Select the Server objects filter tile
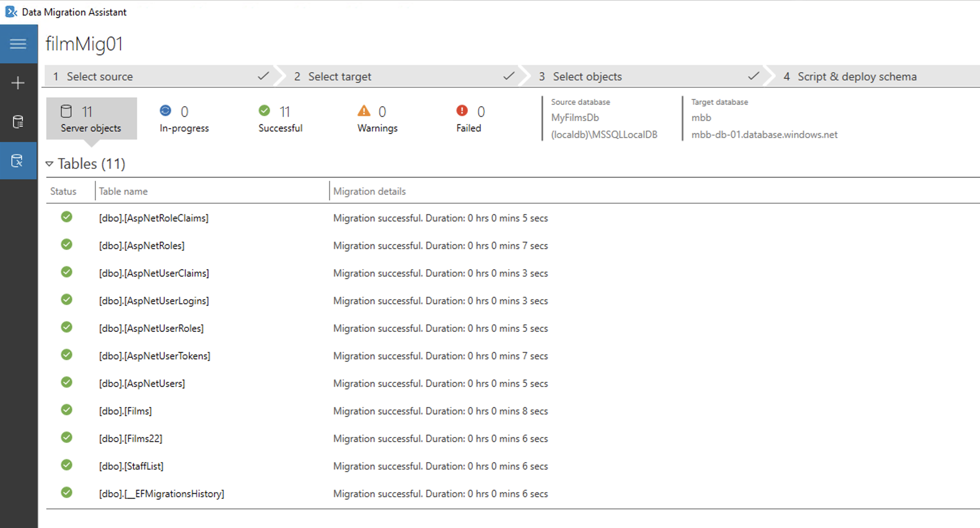Image resolution: width=980 pixels, height=528 pixels. [91, 118]
